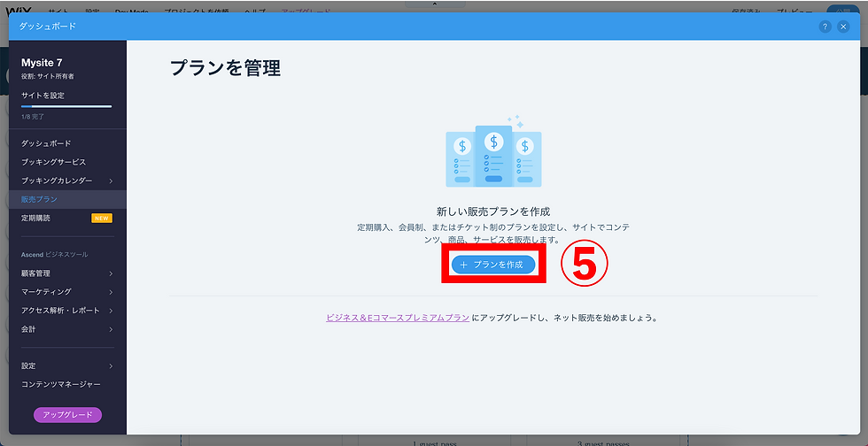
Task: Click the 1/8 完了 progress text
Action: [x=33, y=117]
